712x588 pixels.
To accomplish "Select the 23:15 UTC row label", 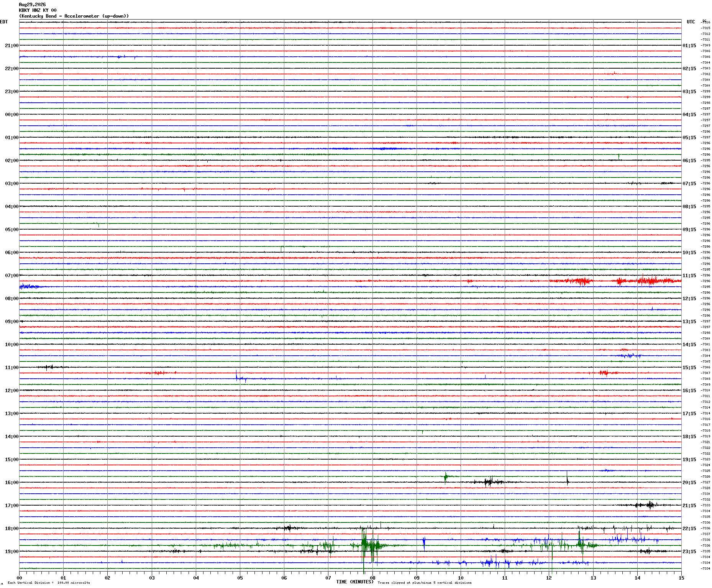I will (x=689, y=552).
